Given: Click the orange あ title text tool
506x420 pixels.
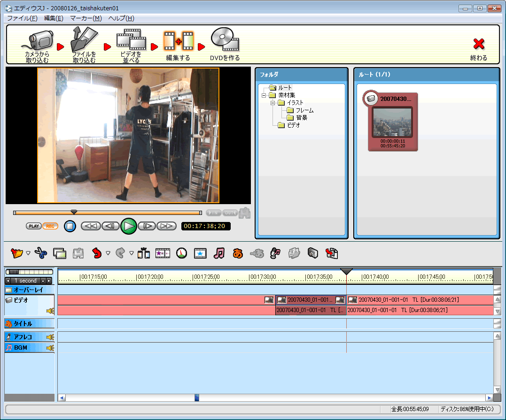Looking at the screenshot, I should 238,253.
